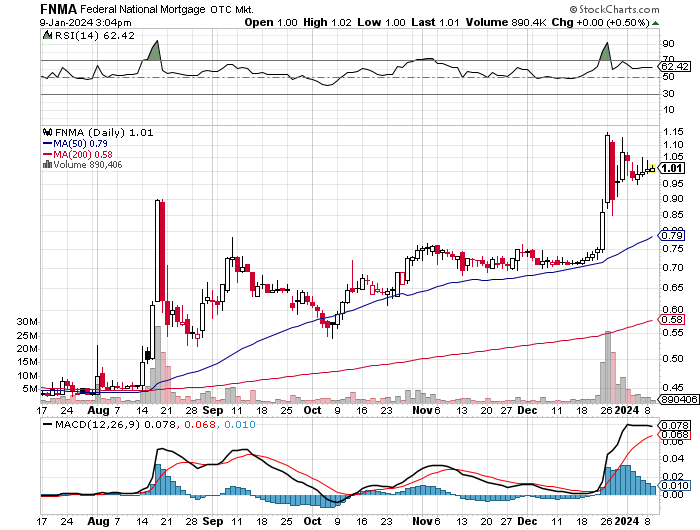Click "Oct" on the MACD panel date axis

click(x=312, y=521)
